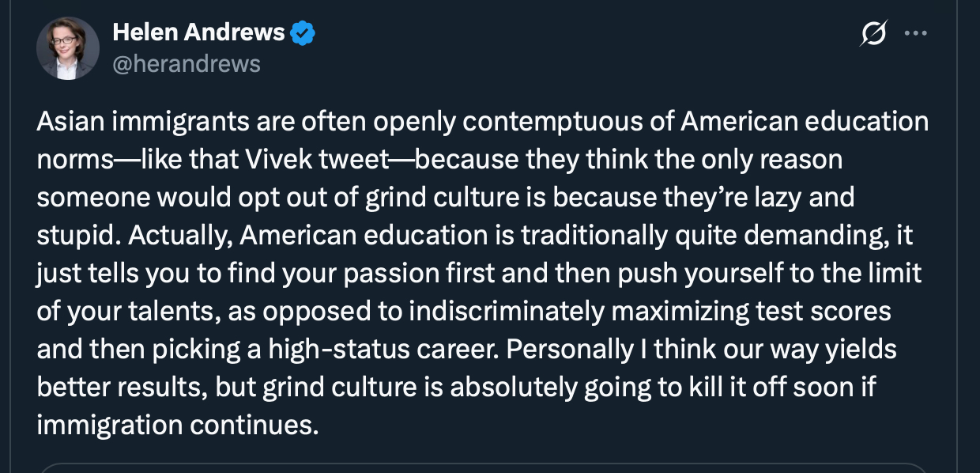Click Helen Andrews' profile avatar photo
Viewport: 980px width, 473px height.
[68, 48]
